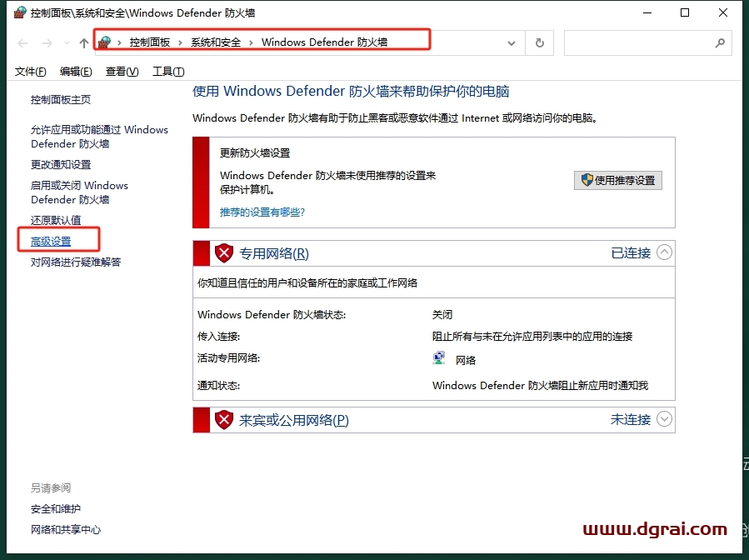Viewport: 749px width, 560px height.
Task: Open the 查看(V) menu
Action: coord(122,72)
